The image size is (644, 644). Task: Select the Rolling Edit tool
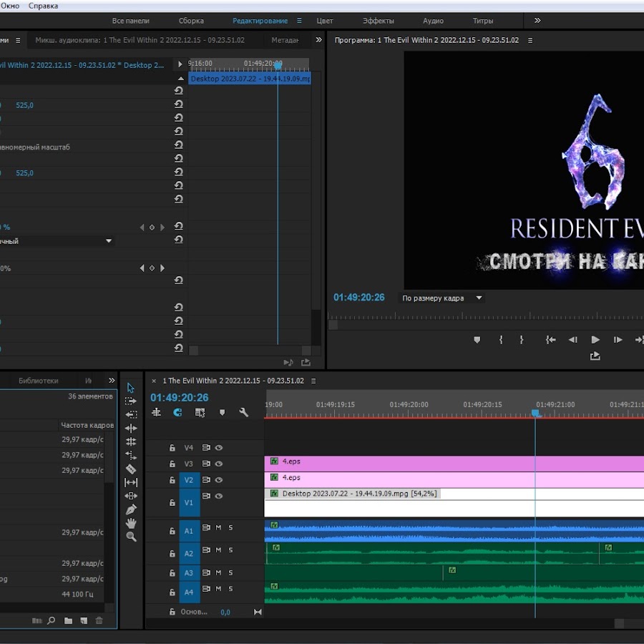(131, 442)
